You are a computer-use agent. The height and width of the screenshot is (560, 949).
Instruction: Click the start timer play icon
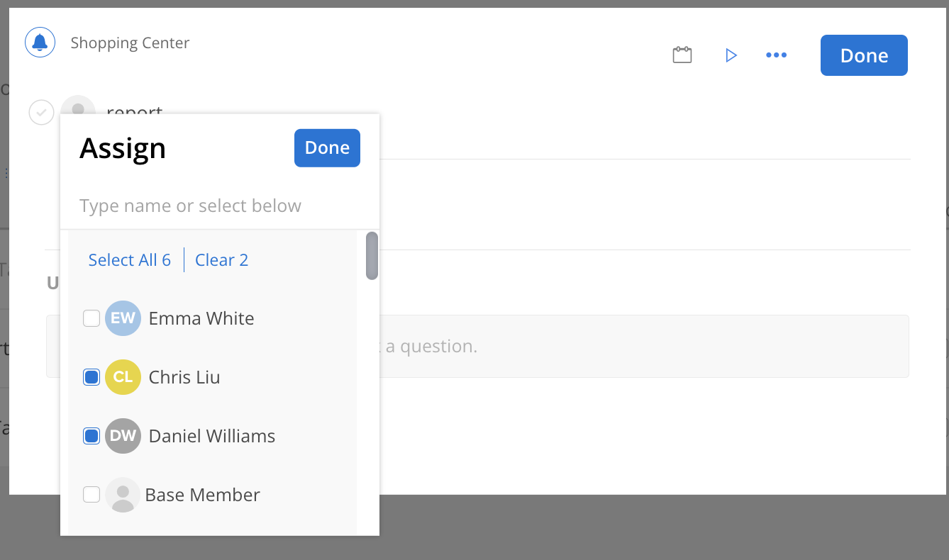731,55
